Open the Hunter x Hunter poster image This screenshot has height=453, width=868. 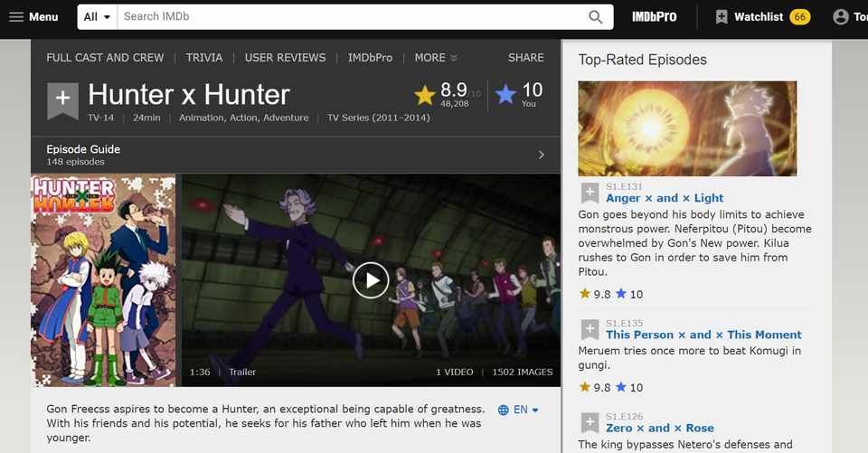click(x=103, y=280)
